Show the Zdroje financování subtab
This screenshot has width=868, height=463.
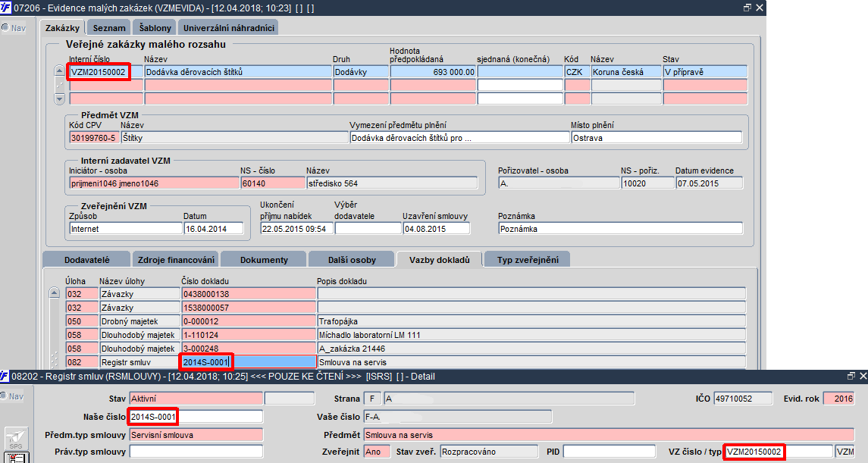176,259
